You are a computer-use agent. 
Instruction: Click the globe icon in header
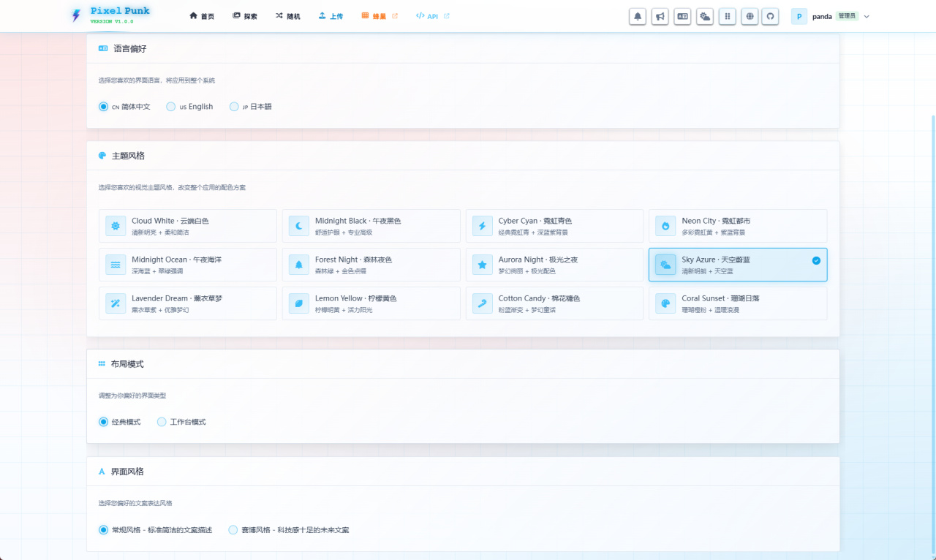pos(749,16)
